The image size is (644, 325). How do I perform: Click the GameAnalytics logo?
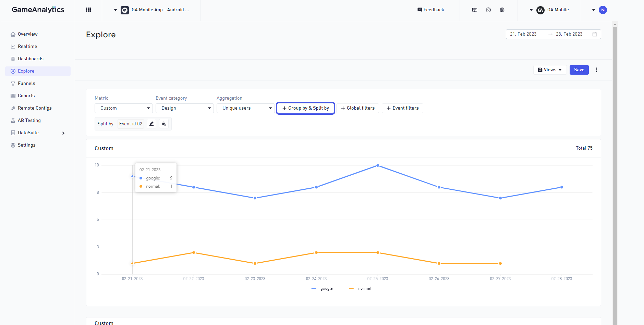(38, 10)
